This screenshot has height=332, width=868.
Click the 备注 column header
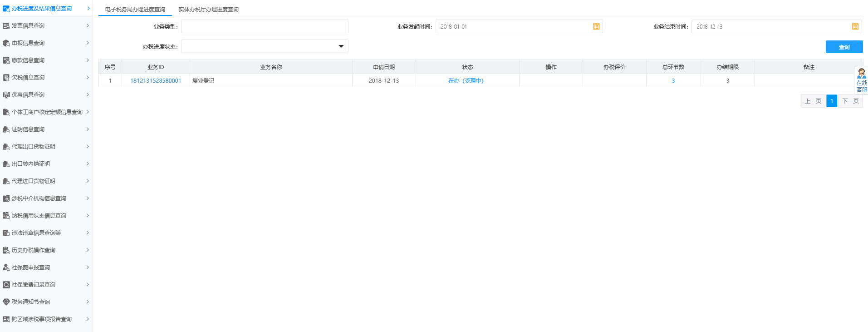coord(809,67)
